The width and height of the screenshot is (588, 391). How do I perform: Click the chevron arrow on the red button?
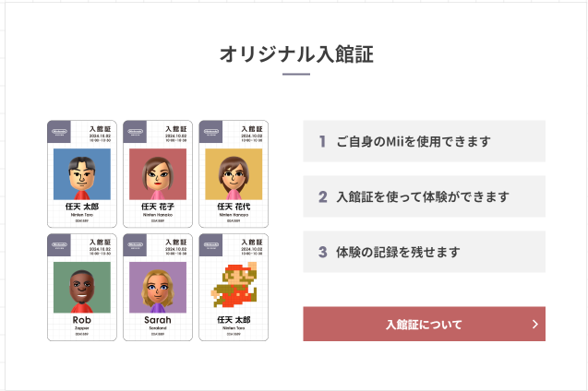[x=535, y=325]
